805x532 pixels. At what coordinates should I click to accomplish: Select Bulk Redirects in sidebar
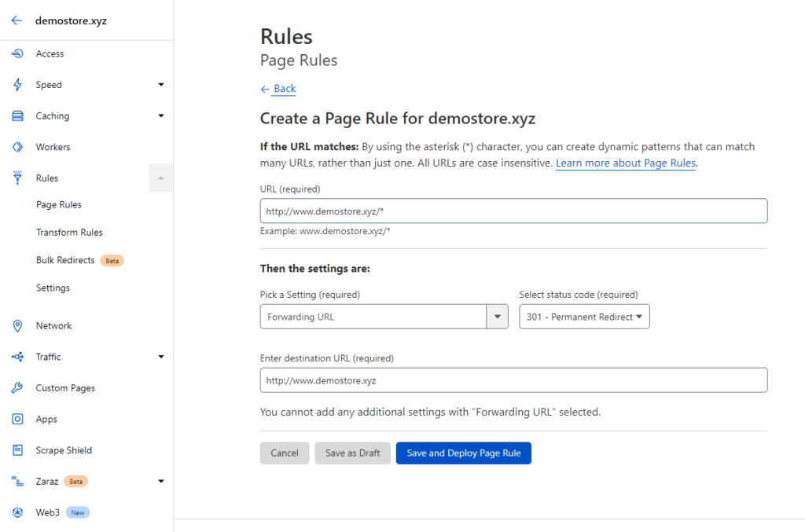coord(65,260)
